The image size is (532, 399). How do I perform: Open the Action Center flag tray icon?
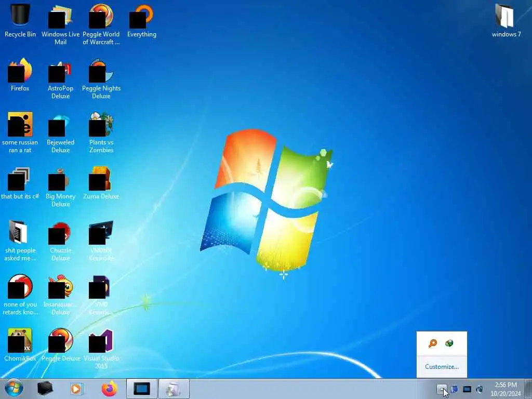point(454,389)
